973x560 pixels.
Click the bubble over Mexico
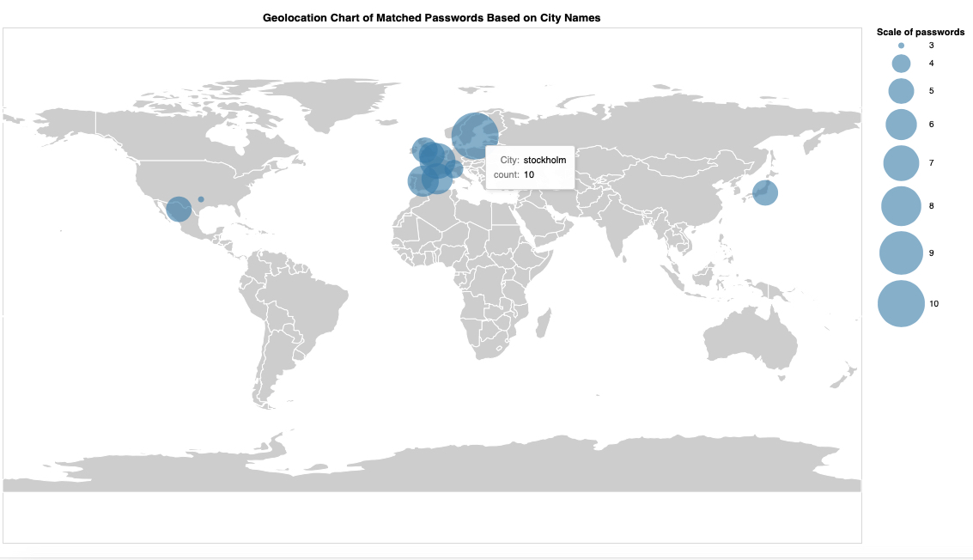[x=179, y=209]
